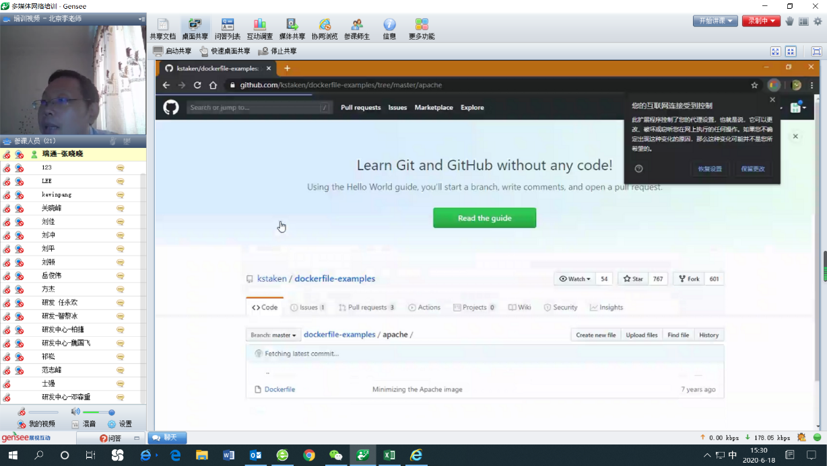
Task: Open the 问答列表 Q&A list
Action: pos(227,28)
